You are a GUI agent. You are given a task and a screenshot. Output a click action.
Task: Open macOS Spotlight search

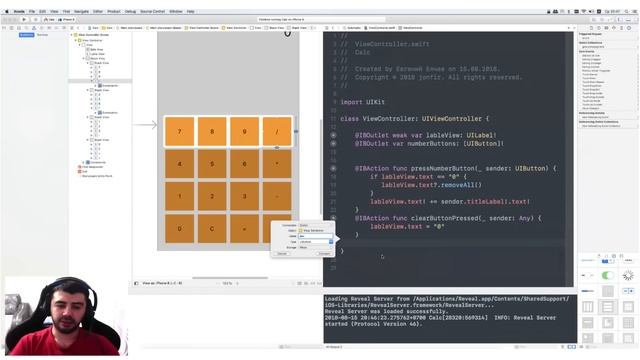point(626,11)
